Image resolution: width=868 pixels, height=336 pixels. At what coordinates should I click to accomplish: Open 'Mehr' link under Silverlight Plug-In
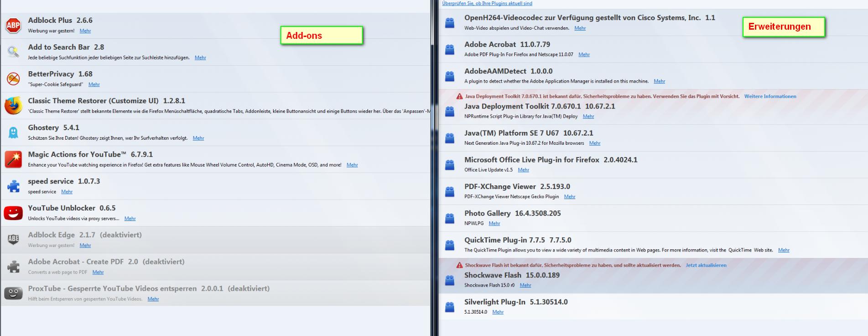[498, 312]
